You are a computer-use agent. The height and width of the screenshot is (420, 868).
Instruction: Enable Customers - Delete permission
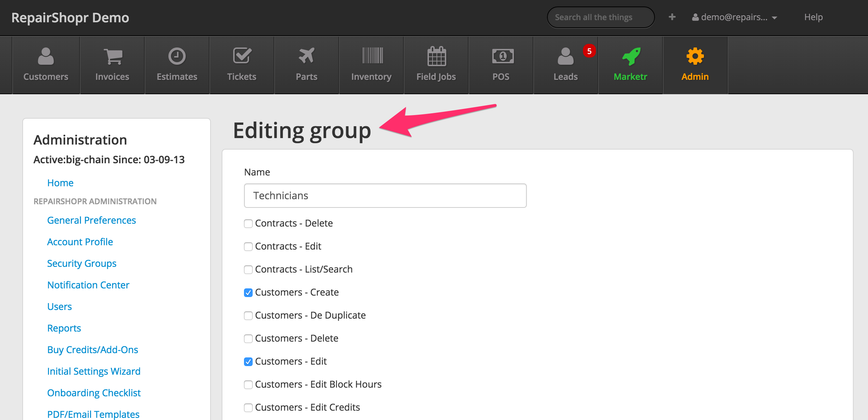tap(248, 339)
